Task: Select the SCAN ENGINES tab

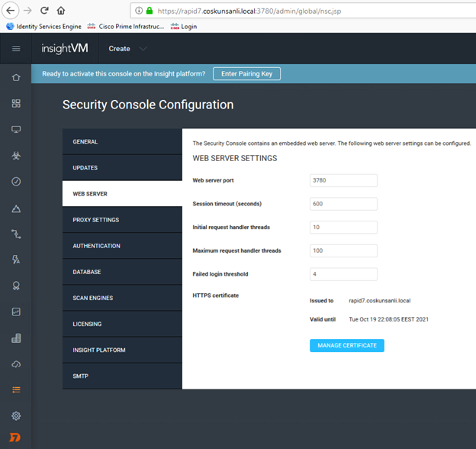Action: tap(122, 298)
